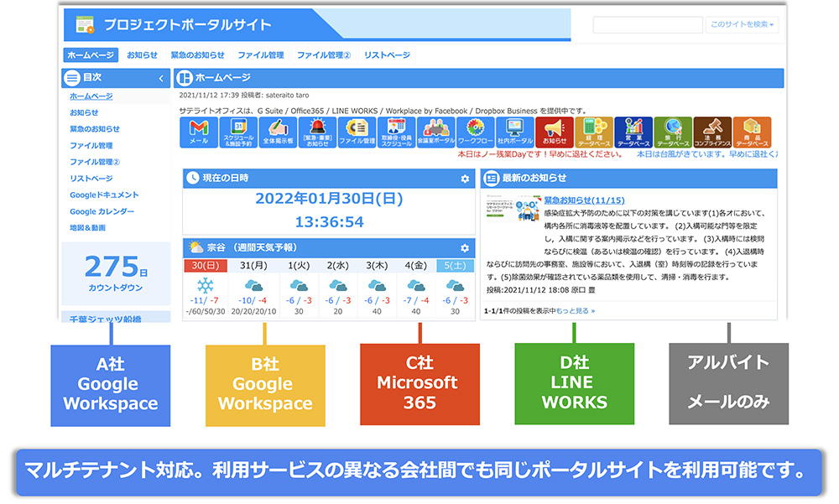Open the red お知らせ megaphone icon
The width and height of the screenshot is (839, 504).
coord(555,132)
